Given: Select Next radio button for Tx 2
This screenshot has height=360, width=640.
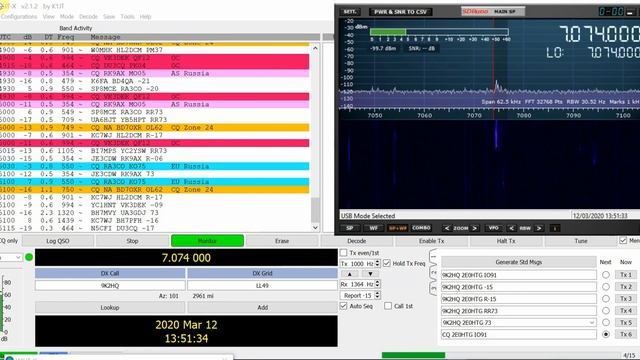Looking at the screenshot, I should click(606, 287).
